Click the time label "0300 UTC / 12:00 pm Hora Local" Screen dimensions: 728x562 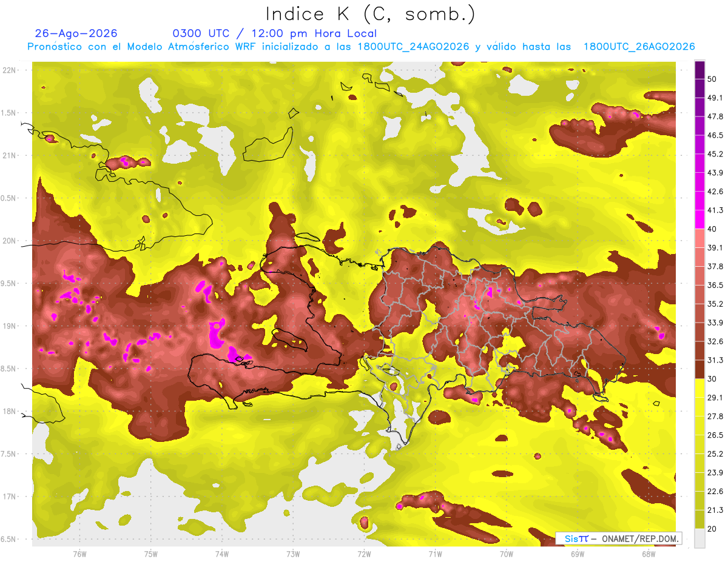tap(275, 33)
